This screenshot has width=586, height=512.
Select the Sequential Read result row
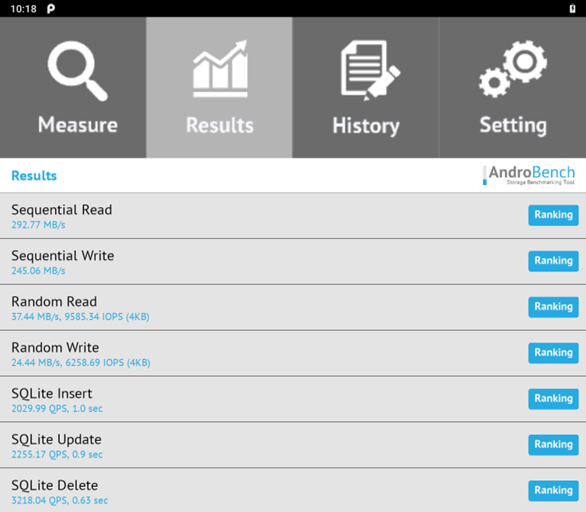[x=293, y=216]
